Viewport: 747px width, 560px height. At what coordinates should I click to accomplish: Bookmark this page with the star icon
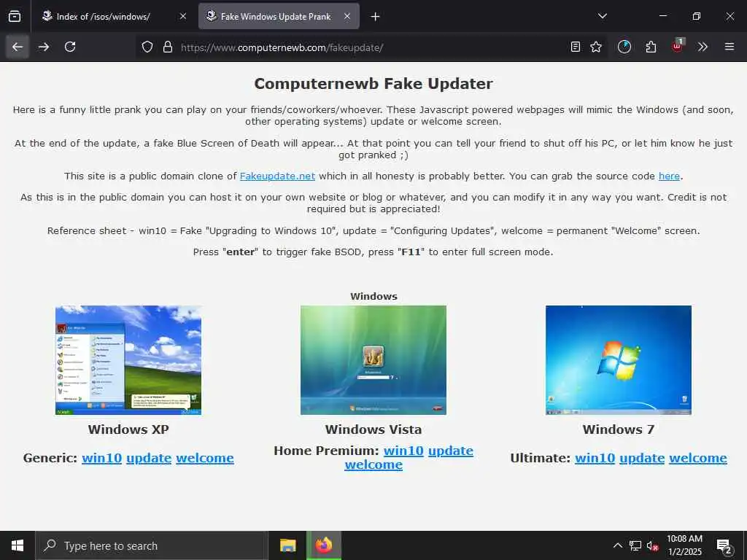point(596,47)
